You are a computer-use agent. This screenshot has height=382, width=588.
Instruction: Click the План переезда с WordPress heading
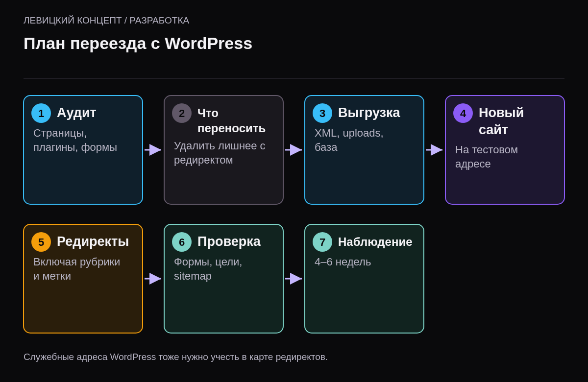(x=138, y=44)
